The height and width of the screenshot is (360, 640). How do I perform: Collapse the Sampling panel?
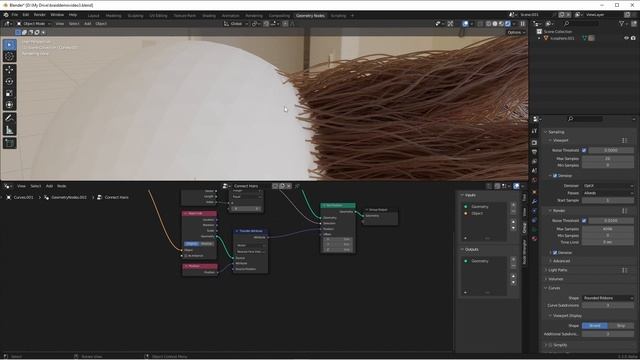(x=556, y=132)
